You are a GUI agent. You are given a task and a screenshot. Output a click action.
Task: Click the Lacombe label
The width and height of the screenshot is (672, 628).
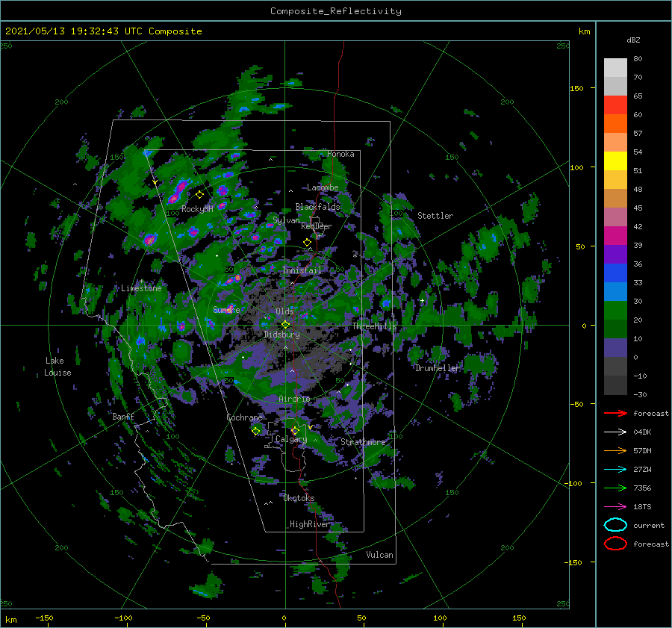coord(323,187)
